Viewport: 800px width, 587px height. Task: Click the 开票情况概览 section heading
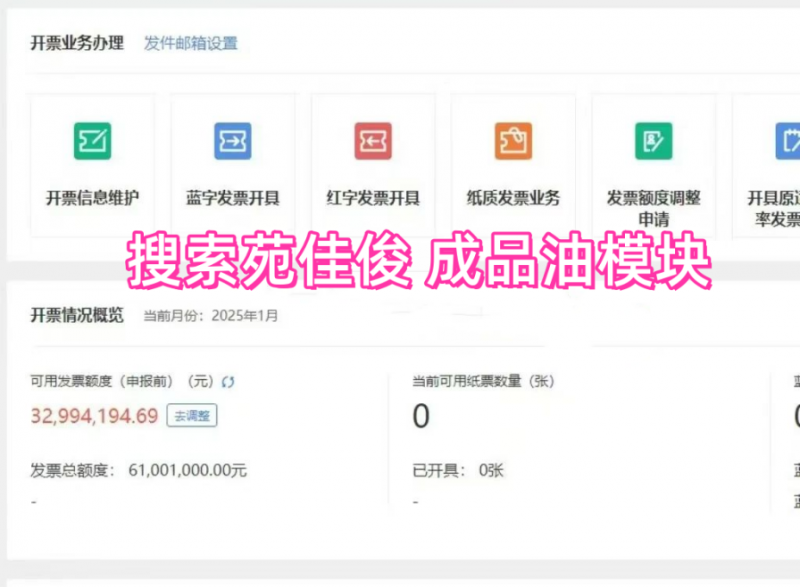77,315
